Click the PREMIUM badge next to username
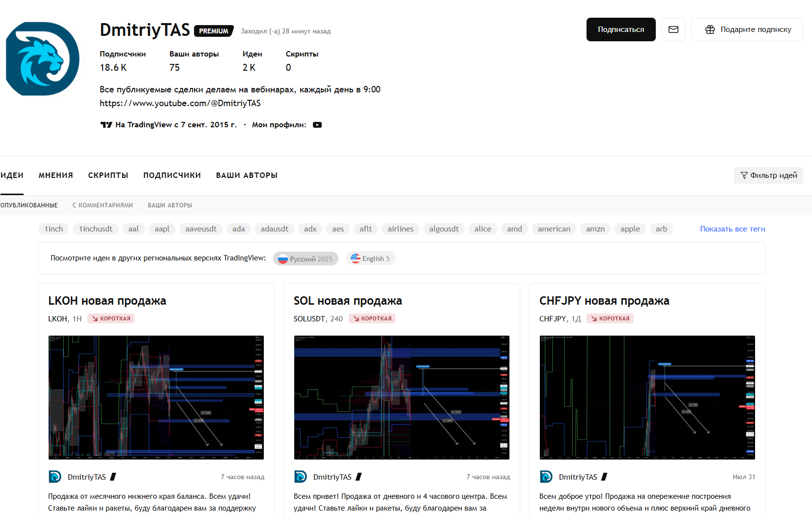Image resolution: width=812 pixels, height=516 pixels. pyautogui.click(x=214, y=31)
